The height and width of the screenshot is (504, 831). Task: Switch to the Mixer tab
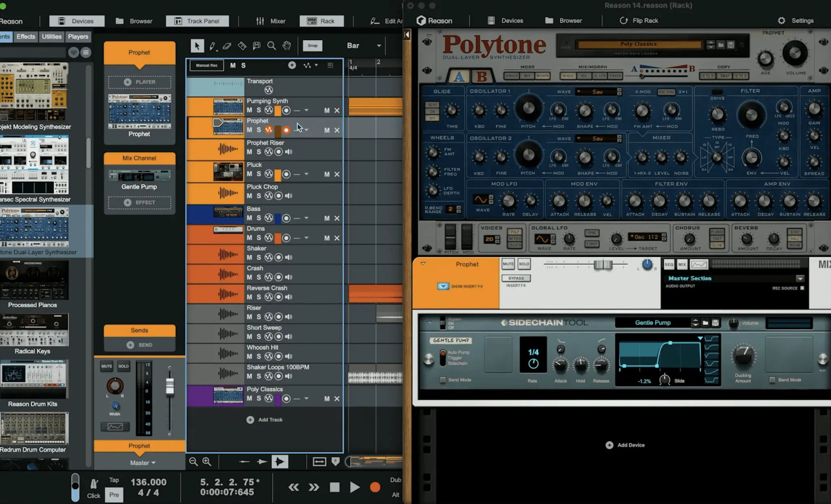pyautogui.click(x=271, y=21)
